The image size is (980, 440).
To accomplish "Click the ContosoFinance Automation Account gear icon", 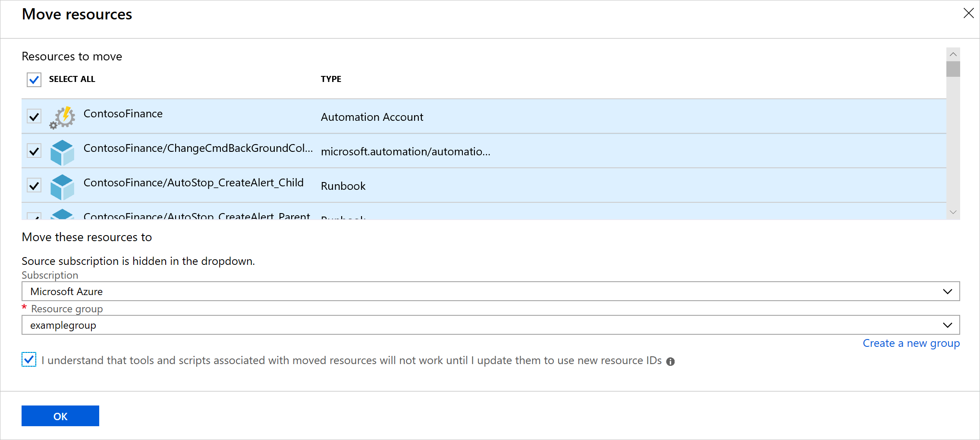I will coord(63,117).
